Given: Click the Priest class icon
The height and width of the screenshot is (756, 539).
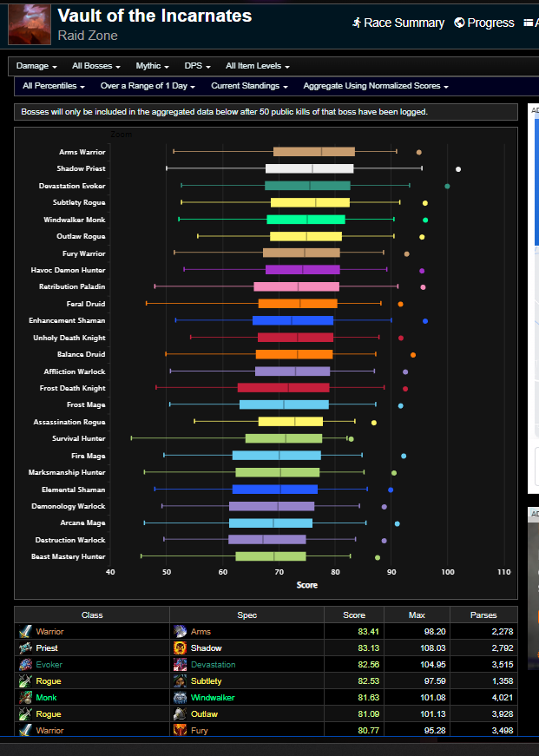Looking at the screenshot, I should point(25,648).
